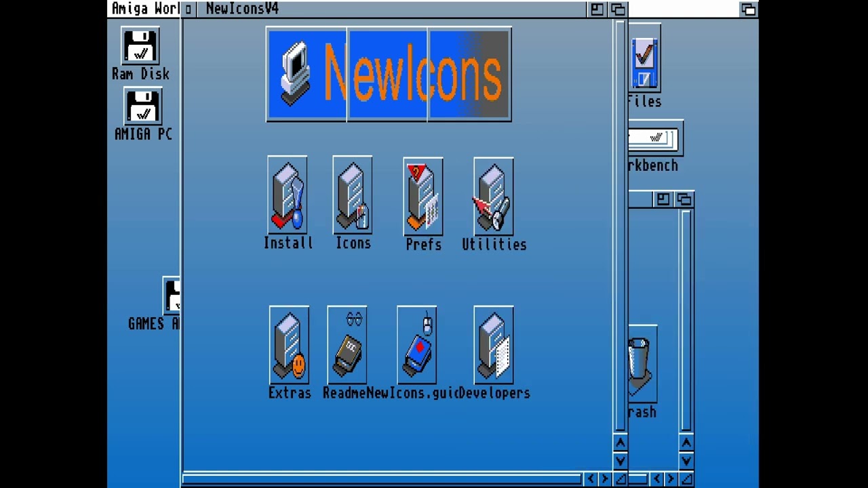Click NewIconsV4 scroll left arrow

point(590,479)
